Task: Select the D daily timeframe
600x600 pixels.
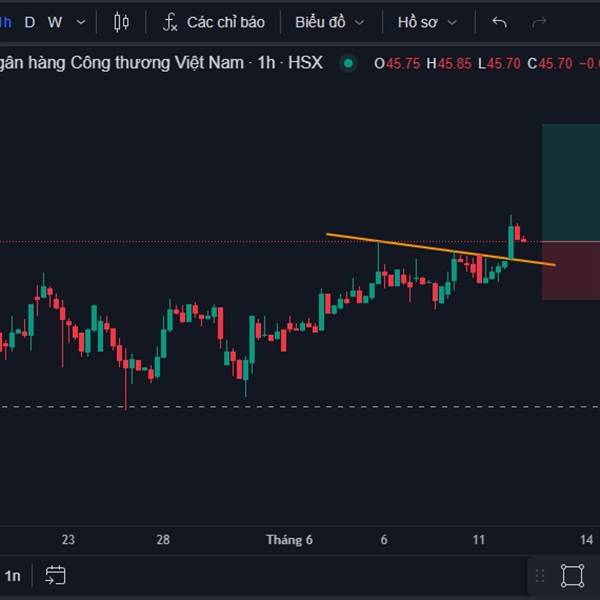Action: (30, 23)
